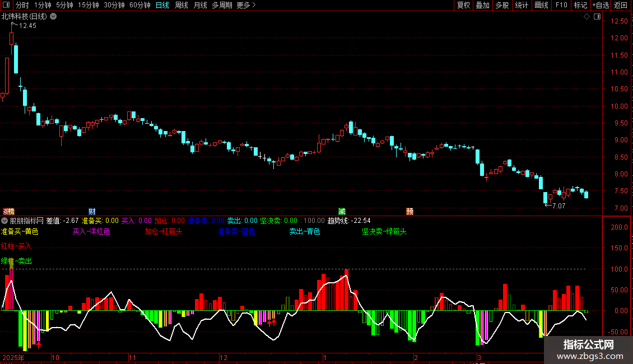Click the 准备买~黄色 legend label

[20, 232]
